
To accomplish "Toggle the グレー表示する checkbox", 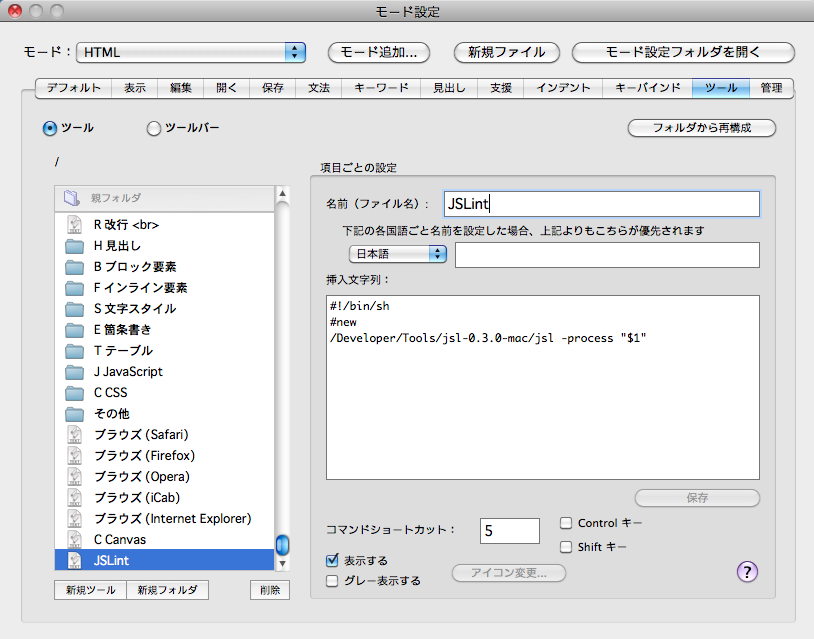I will coord(333,580).
